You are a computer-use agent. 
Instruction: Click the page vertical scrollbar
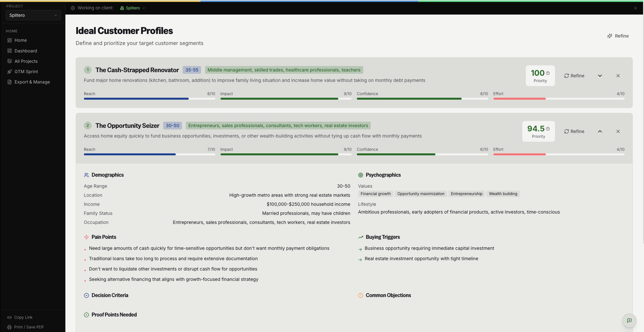click(x=643, y=129)
